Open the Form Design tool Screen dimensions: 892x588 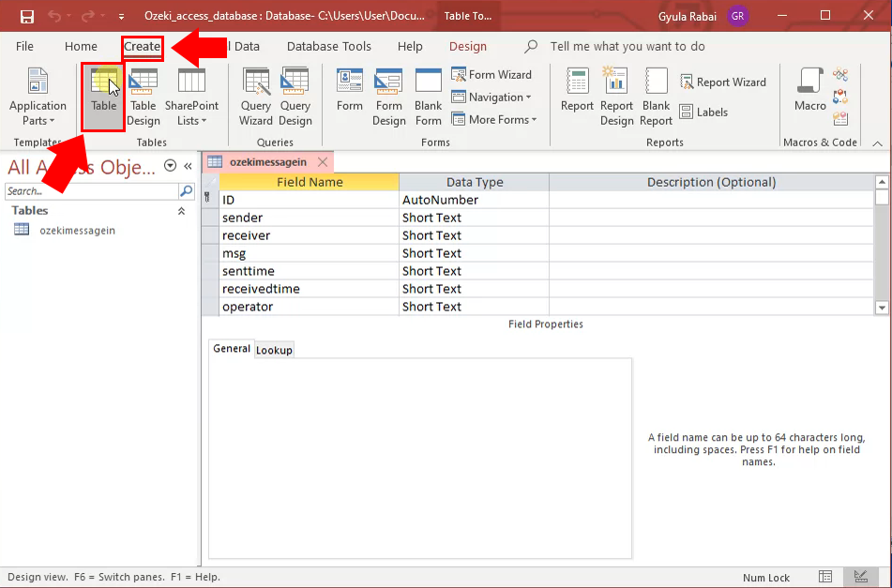click(388, 96)
